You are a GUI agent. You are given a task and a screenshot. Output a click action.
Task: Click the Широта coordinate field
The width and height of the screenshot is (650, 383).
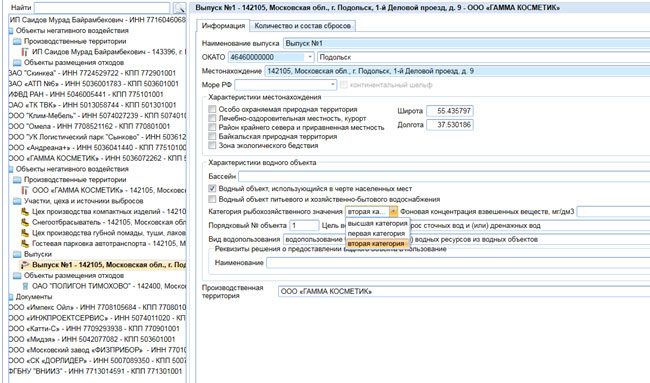coord(449,111)
